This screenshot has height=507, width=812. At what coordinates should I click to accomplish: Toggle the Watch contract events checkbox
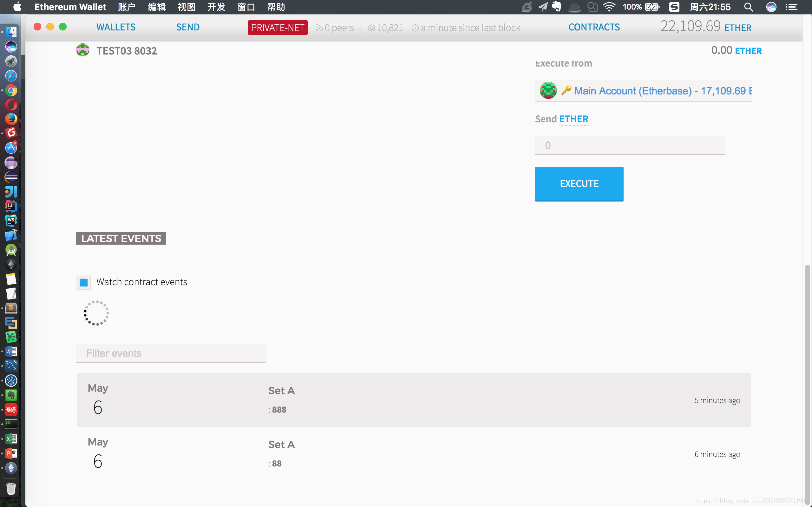84,281
